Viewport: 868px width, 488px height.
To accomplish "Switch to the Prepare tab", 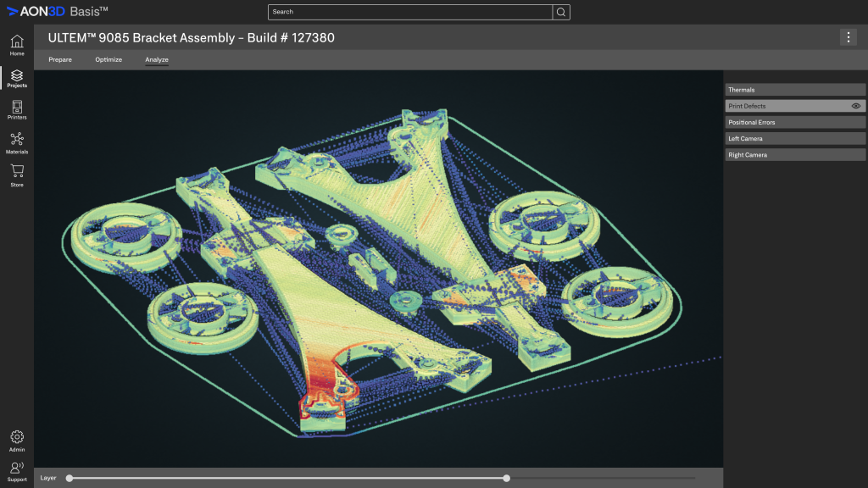I will click(x=59, y=59).
